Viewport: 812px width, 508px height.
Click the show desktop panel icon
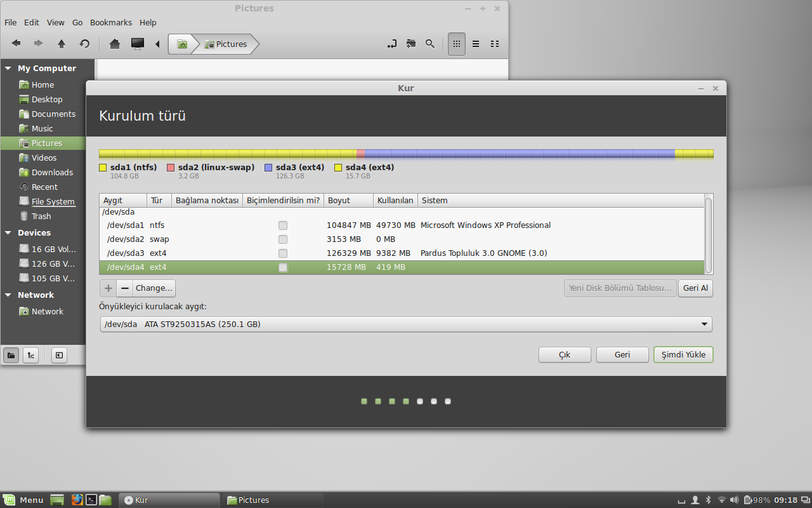[x=57, y=500]
